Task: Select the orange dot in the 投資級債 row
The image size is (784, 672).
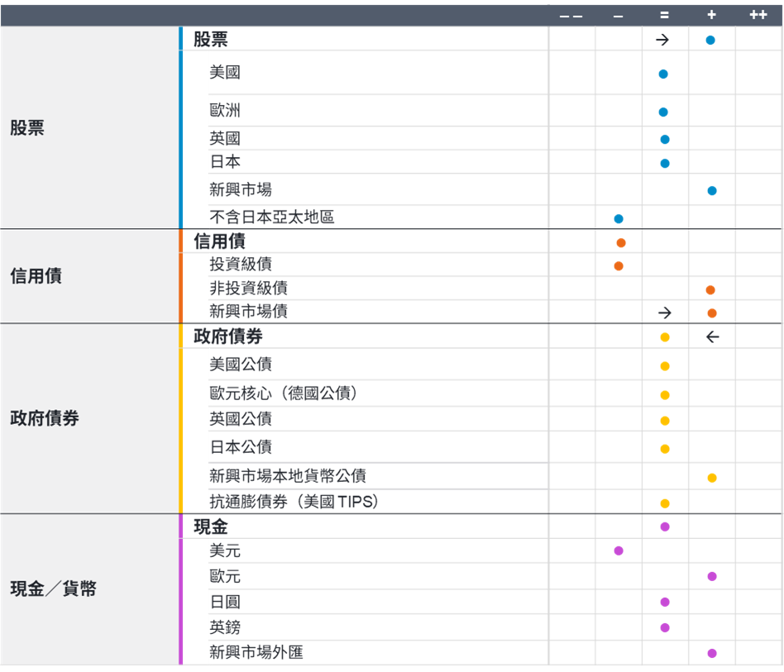Action: [x=619, y=266]
